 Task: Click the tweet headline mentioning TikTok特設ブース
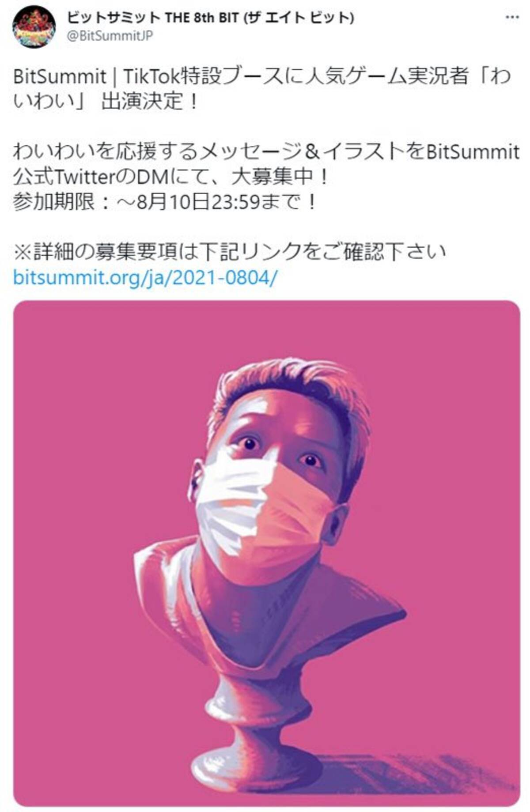point(262,76)
